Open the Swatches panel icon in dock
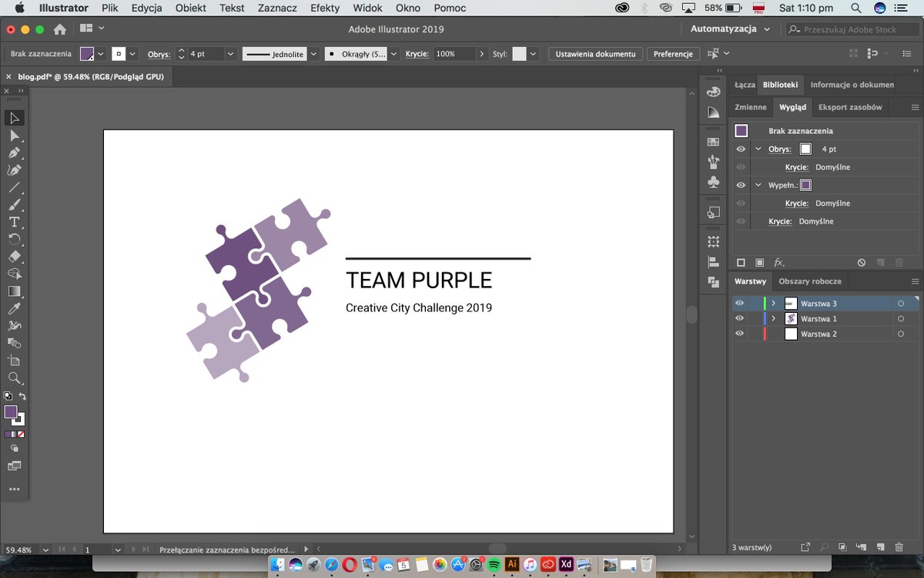Screen dimensions: 924x578 pos(713,143)
